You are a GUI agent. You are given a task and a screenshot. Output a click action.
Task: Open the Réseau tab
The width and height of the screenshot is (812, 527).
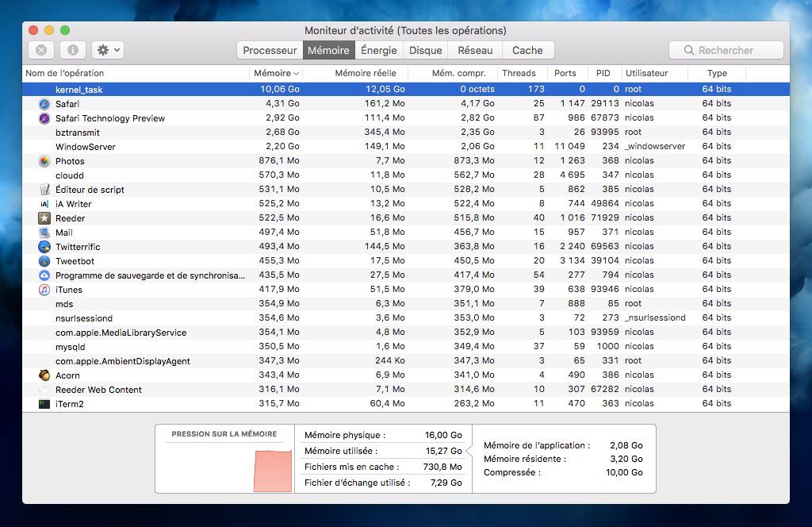tap(475, 50)
